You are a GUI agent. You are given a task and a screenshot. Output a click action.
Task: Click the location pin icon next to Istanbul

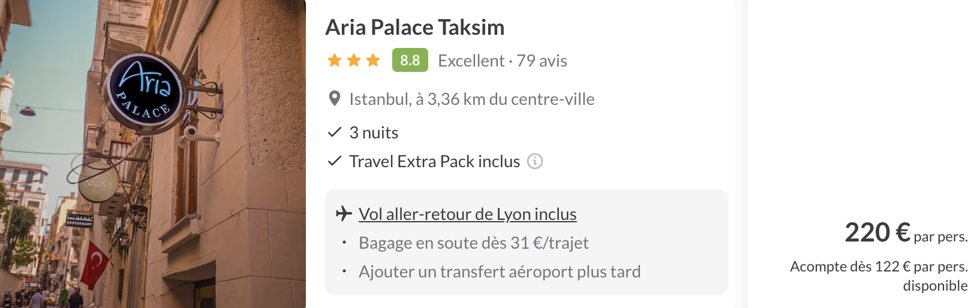(x=335, y=99)
